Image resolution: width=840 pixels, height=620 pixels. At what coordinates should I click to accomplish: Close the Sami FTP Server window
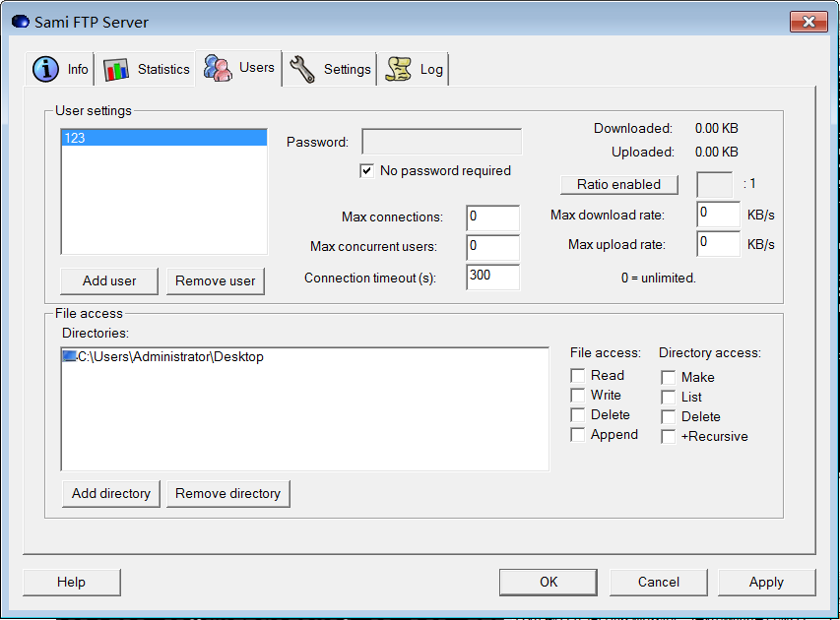(x=808, y=22)
